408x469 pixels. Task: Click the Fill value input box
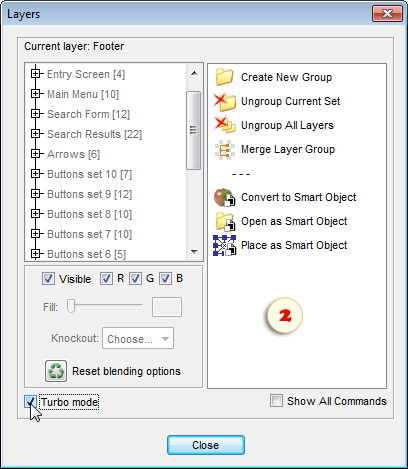pyautogui.click(x=167, y=307)
